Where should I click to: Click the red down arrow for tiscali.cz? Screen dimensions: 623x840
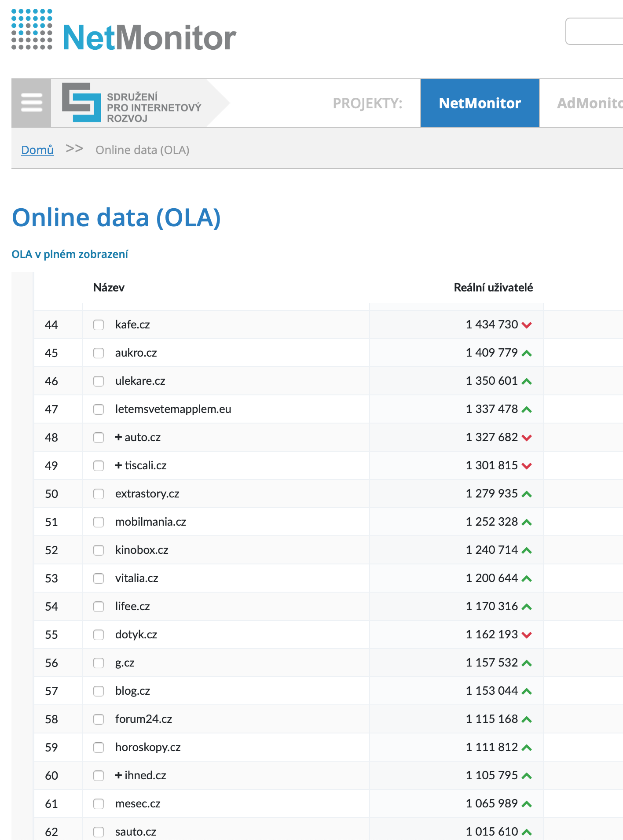(x=527, y=466)
